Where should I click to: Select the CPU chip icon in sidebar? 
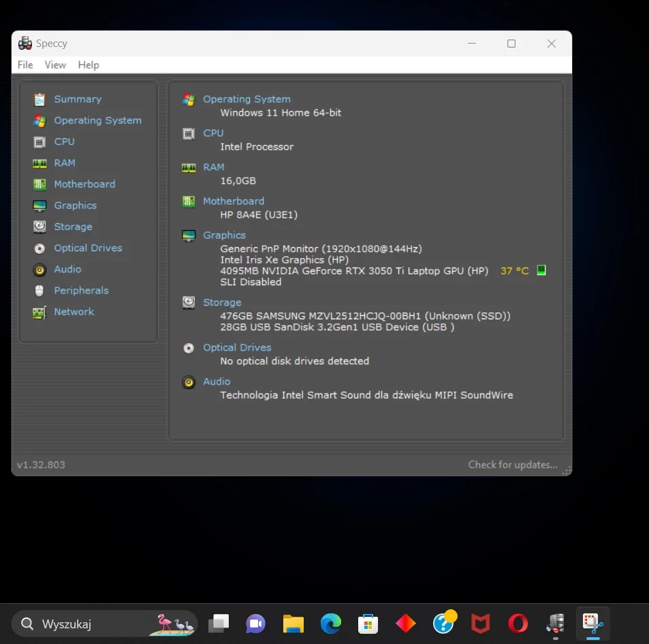pos(39,142)
